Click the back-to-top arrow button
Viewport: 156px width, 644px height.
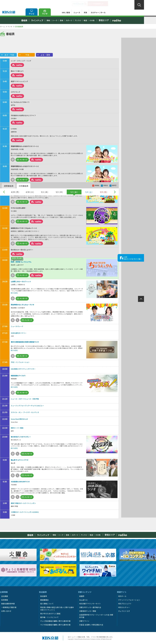(x=141, y=299)
